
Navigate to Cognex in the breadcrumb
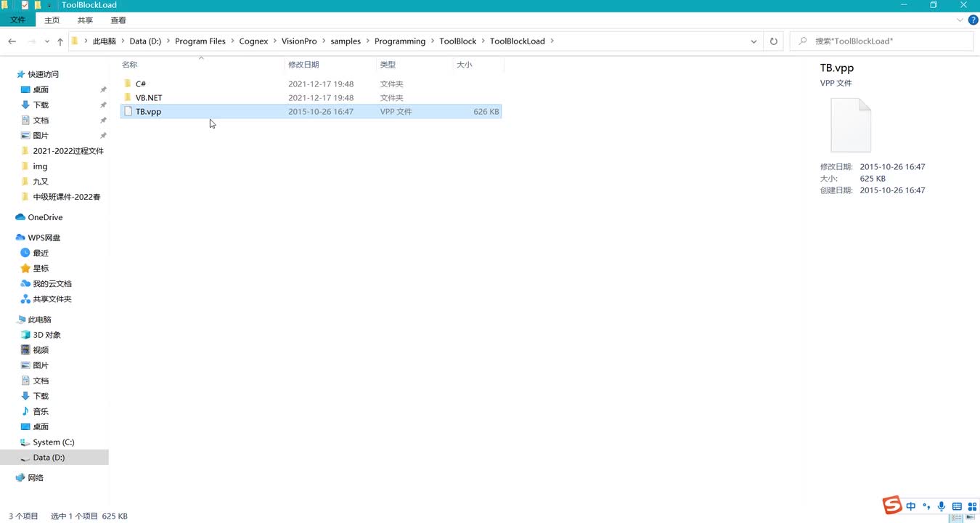click(x=253, y=41)
